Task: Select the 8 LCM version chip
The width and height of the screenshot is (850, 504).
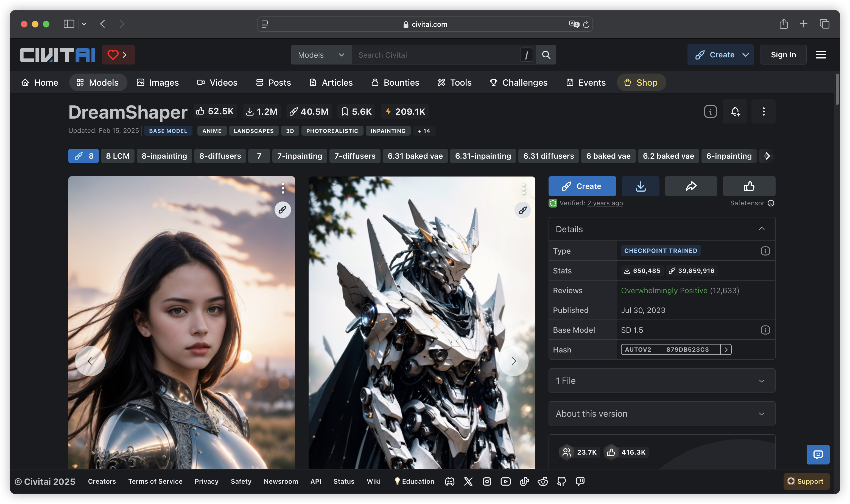Action: [118, 156]
